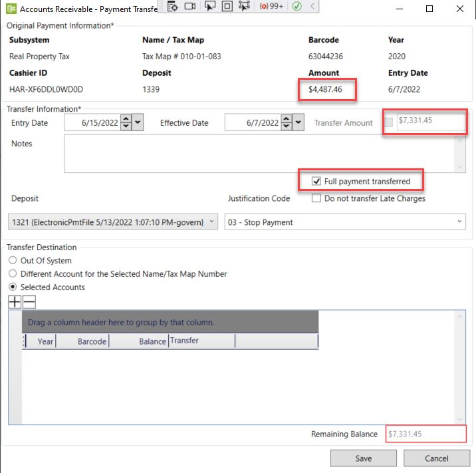Click the Accounts Receivable app icon

(9, 9)
